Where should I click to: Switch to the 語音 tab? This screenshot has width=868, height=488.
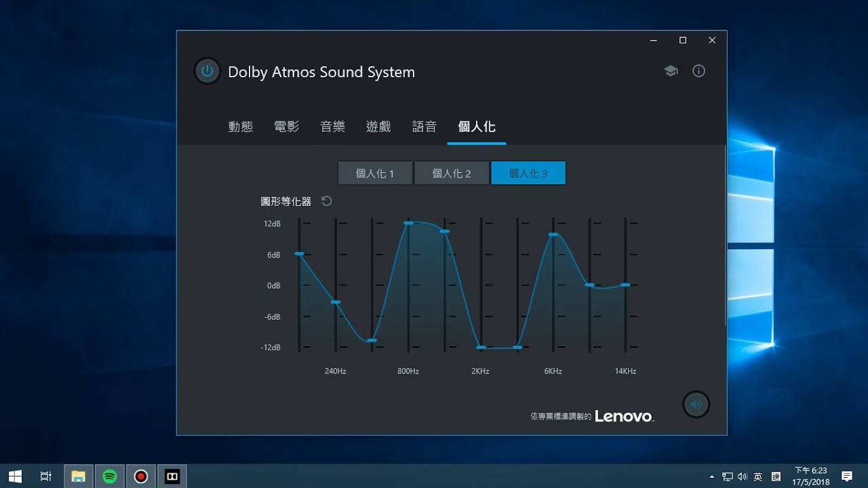click(x=425, y=127)
